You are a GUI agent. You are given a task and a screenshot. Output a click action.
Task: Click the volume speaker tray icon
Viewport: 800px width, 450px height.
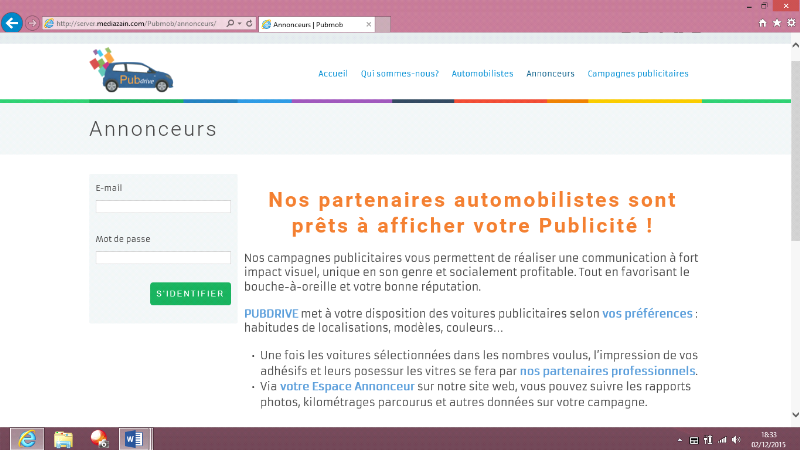pyautogui.click(x=736, y=440)
